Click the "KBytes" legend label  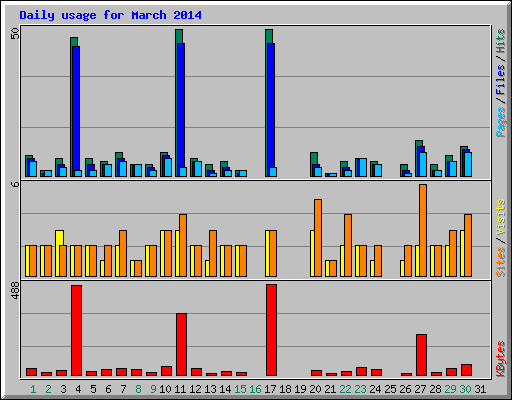500,359
